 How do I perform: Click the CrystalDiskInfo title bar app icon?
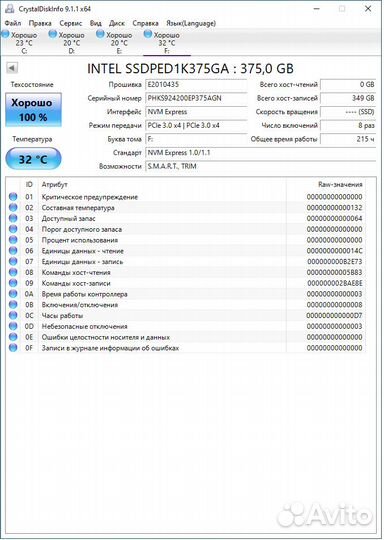[x=10, y=9]
